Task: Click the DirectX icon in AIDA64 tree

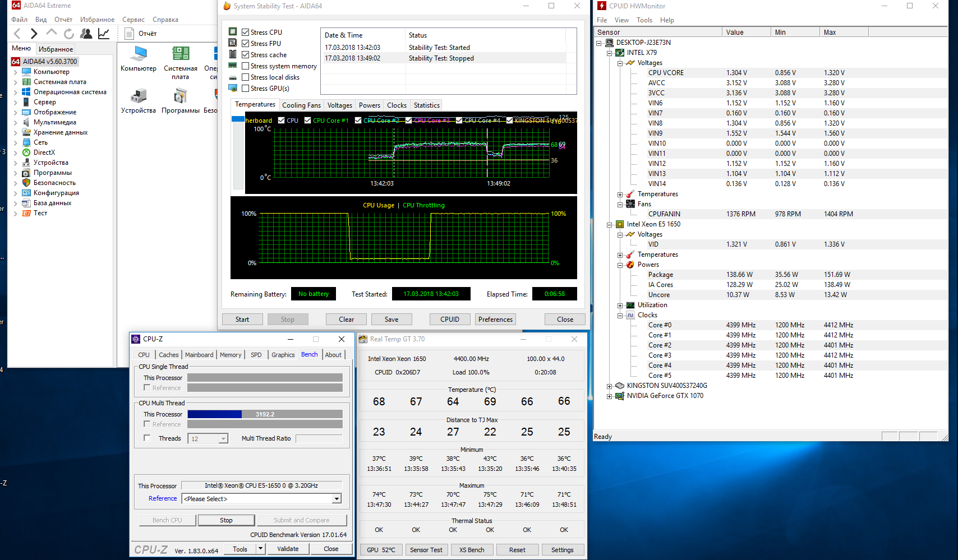Action: (x=26, y=152)
